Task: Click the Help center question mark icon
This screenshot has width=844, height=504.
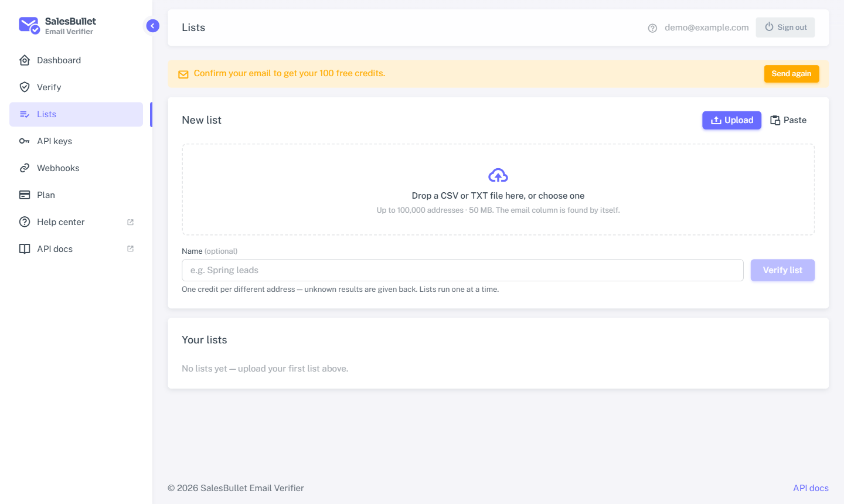Action: coord(25,222)
